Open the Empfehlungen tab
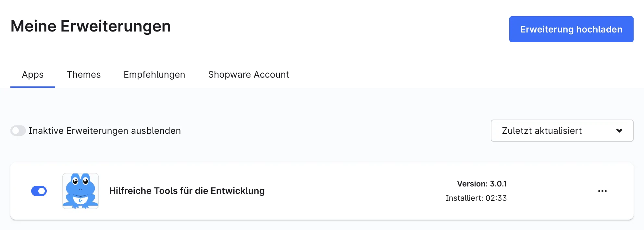 tap(154, 74)
